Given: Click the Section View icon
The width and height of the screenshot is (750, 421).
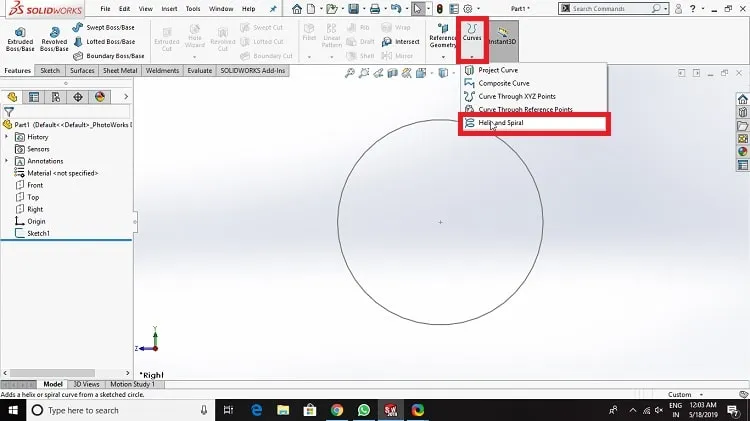Looking at the screenshot, I should tap(392, 73).
